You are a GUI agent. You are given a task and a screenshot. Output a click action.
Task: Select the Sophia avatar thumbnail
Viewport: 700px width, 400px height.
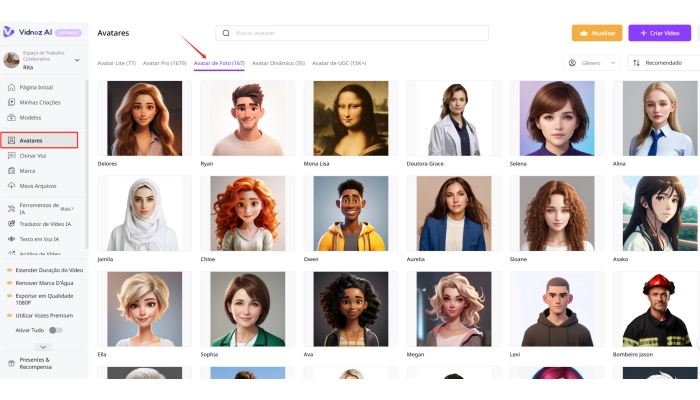click(x=248, y=309)
